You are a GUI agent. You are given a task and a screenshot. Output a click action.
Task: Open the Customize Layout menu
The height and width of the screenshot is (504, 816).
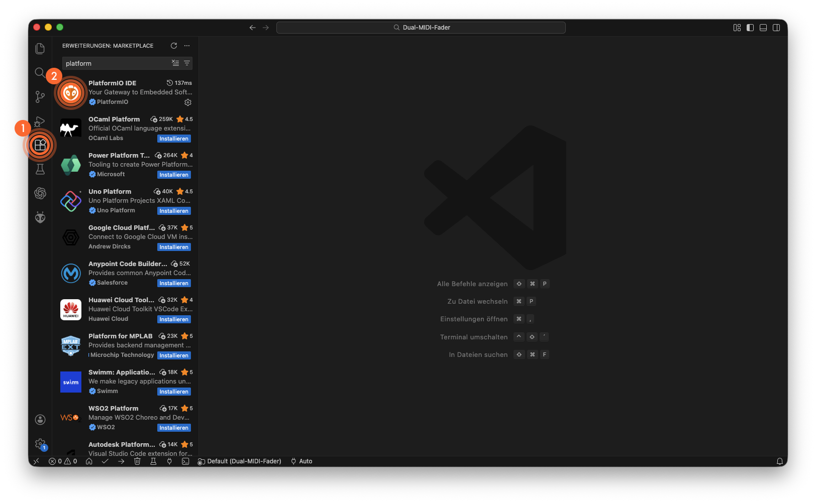point(737,28)
